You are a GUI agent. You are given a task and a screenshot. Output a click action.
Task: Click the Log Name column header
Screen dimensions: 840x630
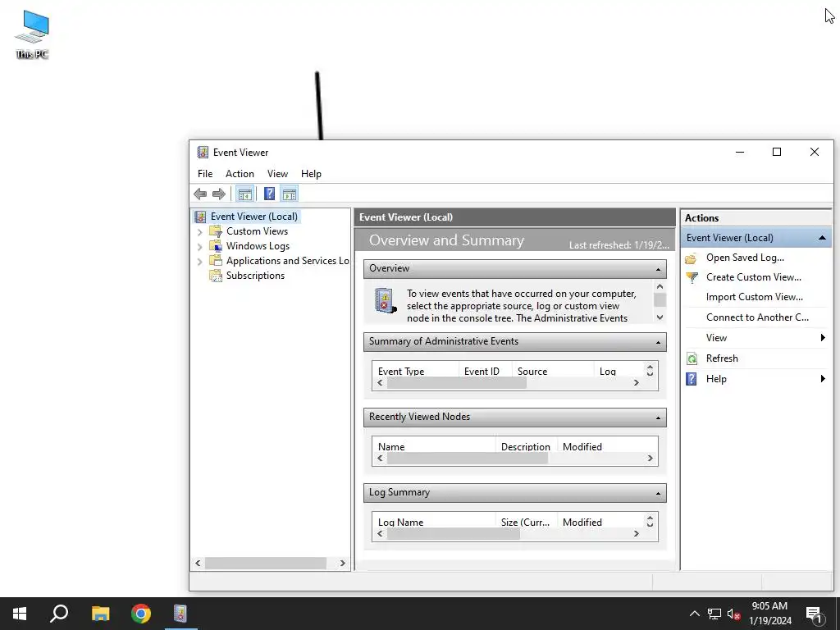tap(434, 523)
